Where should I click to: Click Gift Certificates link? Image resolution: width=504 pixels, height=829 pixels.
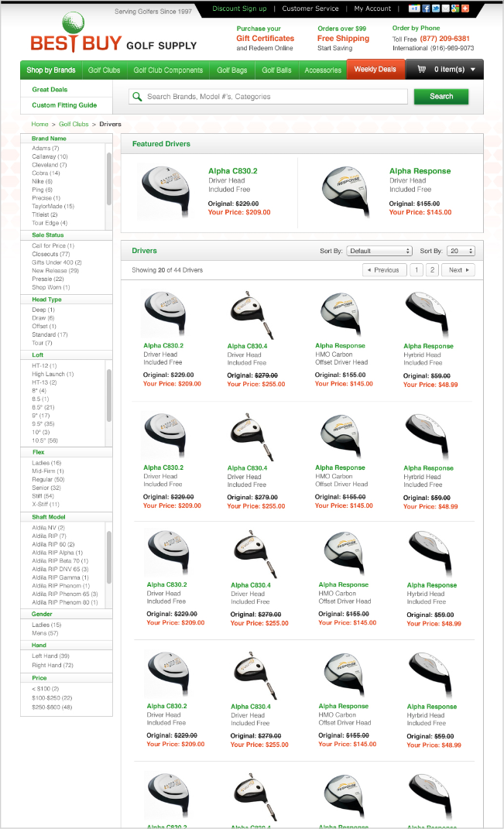[x=265, y=38]
